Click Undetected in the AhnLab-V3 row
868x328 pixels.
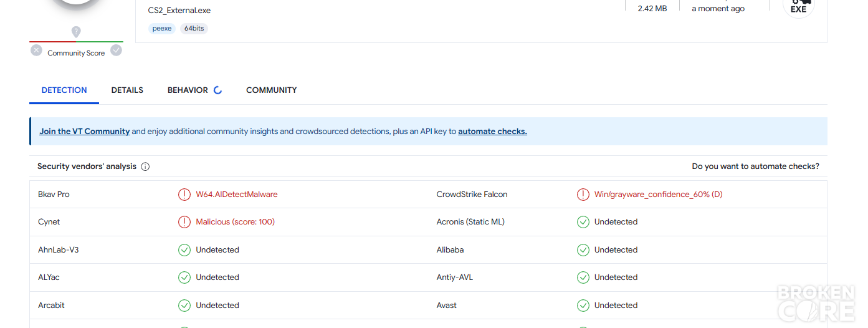pyautogui.click(x=217, y=250)
